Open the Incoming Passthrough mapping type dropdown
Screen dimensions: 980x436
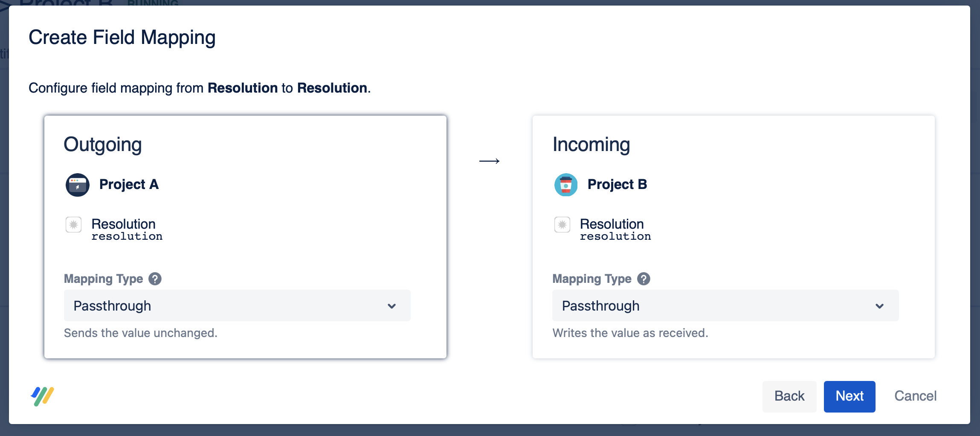725,305
